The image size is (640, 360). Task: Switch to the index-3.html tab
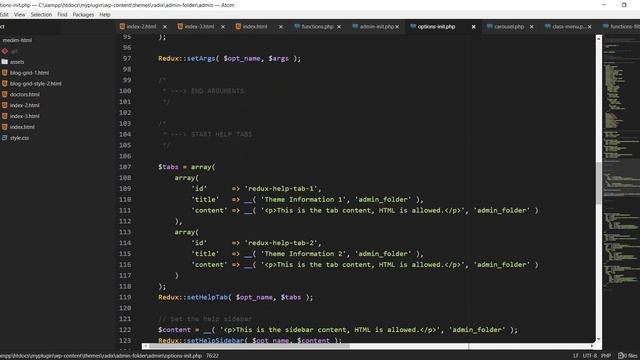199,27
